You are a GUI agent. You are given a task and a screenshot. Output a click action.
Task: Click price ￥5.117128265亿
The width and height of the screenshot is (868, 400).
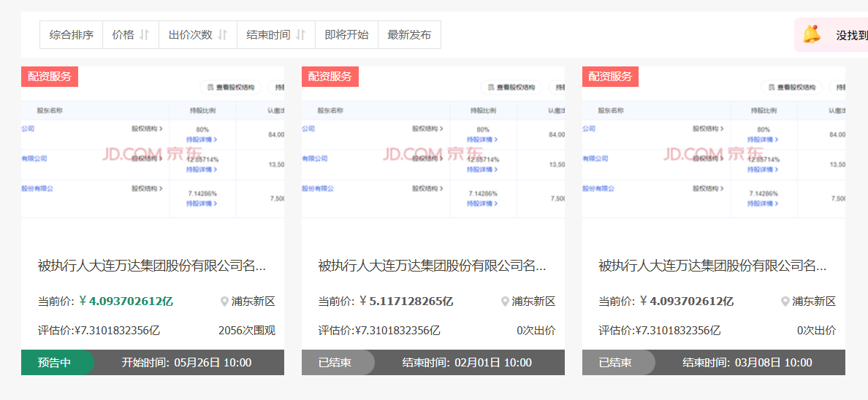pyautogui.click(x=406, y=301)
